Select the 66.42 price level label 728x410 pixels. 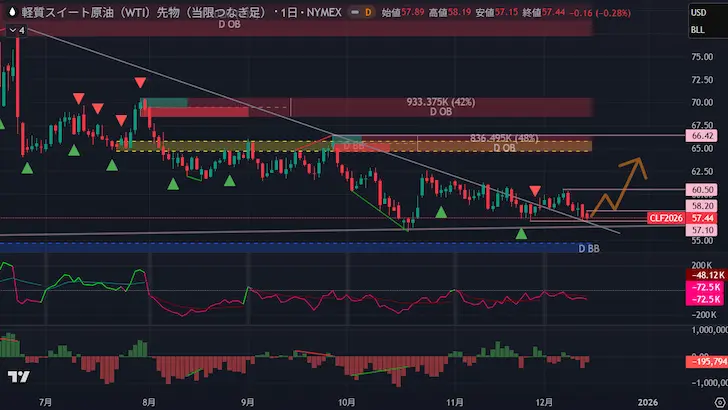pos(701,135)
